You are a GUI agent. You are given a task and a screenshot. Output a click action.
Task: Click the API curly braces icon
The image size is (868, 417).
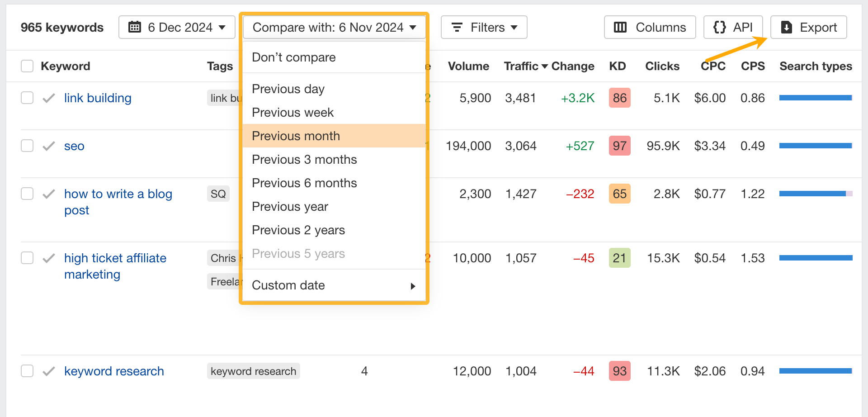719,27
